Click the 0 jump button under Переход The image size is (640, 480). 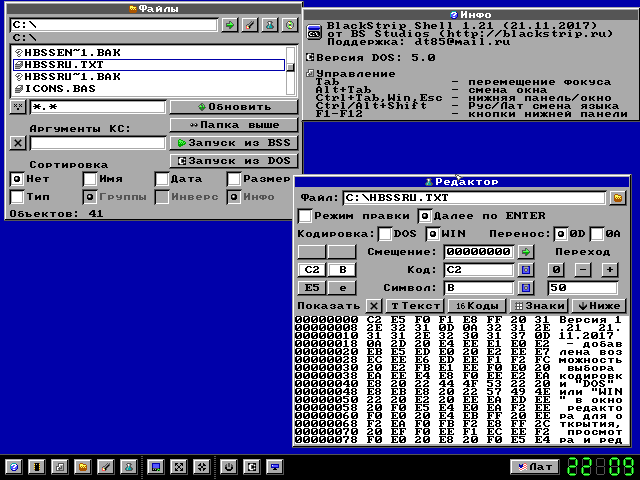tap(556, 270)
